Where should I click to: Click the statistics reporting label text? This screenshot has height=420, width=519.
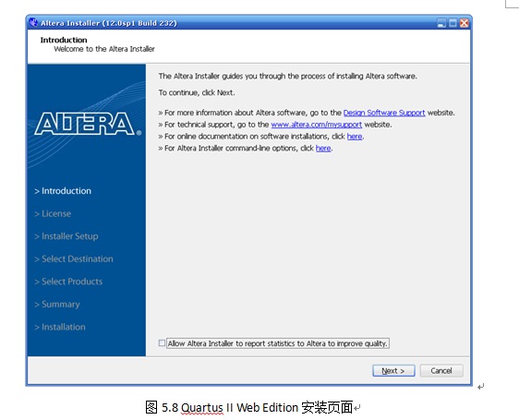277,343
